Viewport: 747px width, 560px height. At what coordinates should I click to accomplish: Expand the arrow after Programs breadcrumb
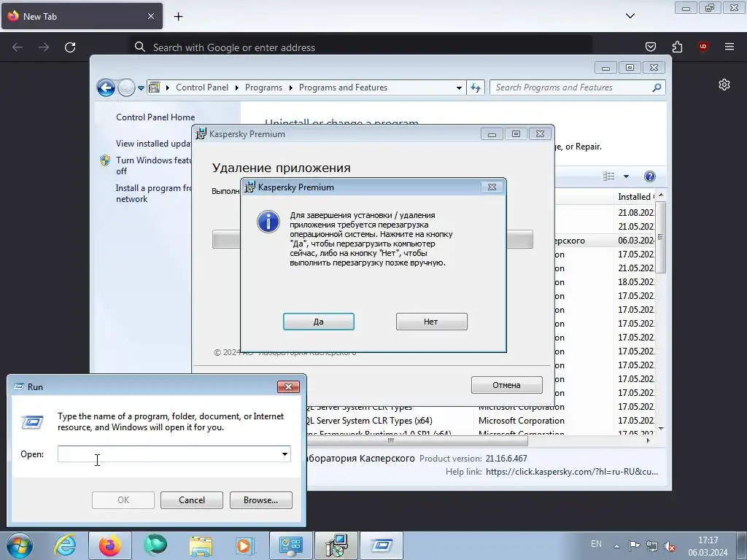click(290, 87)
